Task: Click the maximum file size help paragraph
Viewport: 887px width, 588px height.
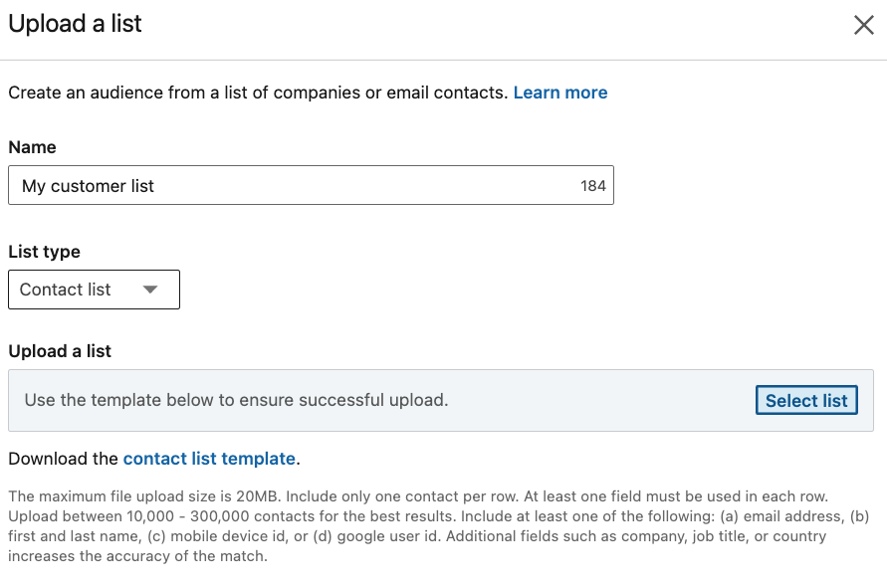Action: coord(438,526)
